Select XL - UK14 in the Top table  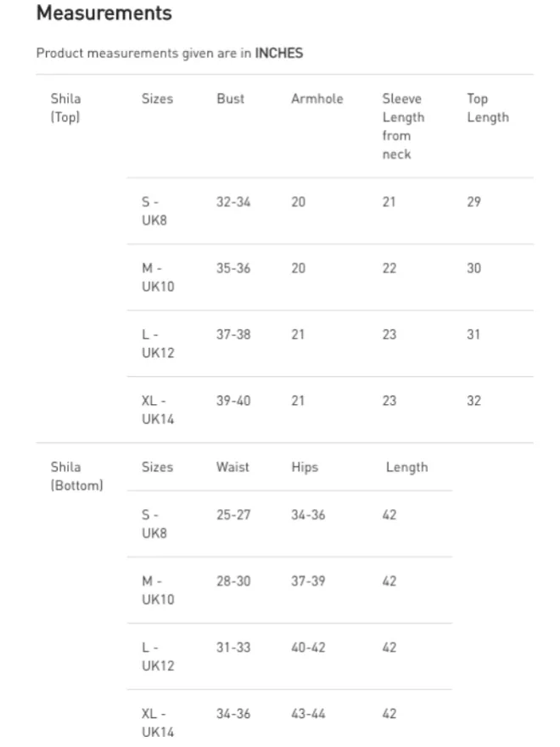pyautogui.click(x=157, y=410)
